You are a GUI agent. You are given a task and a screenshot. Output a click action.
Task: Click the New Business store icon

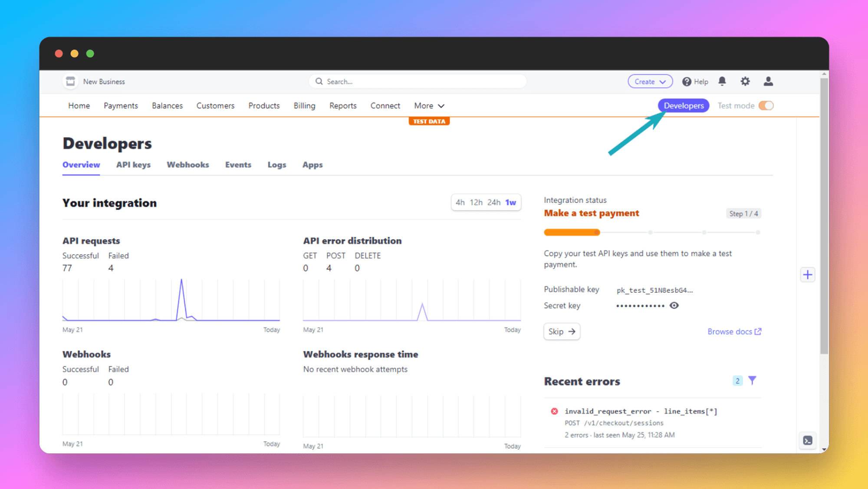70,81
